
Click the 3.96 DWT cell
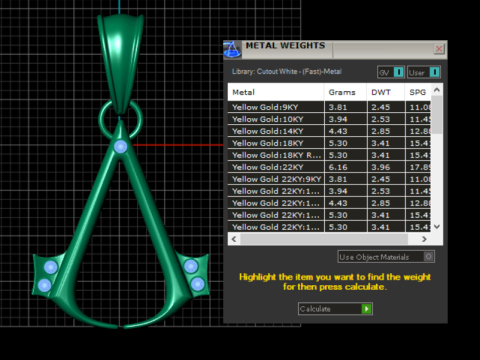[x=386, y=167]
